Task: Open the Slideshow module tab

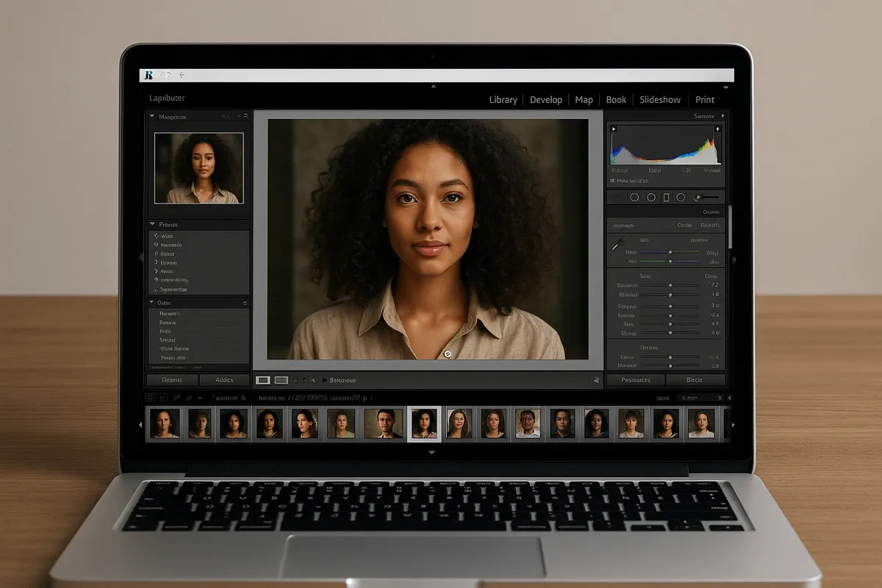Action: coord(659,100)
